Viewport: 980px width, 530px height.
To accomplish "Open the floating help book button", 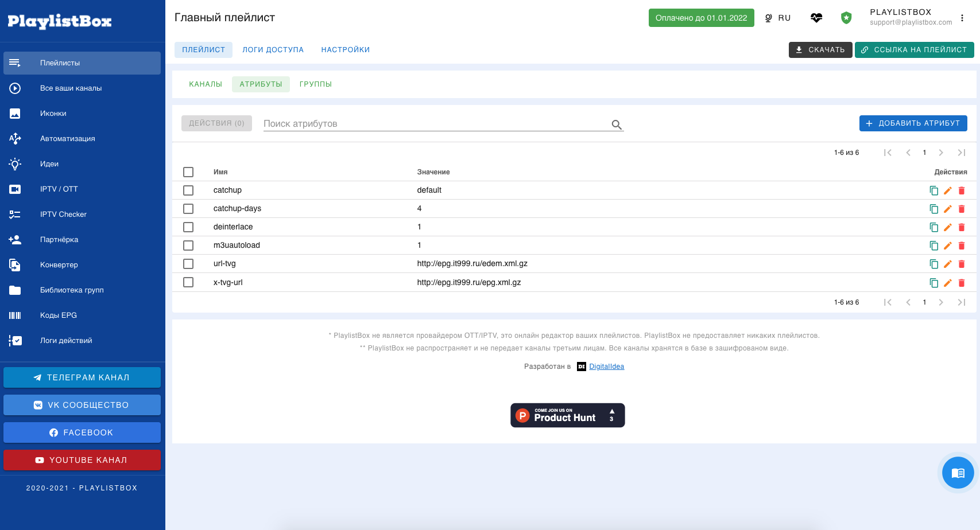I will coord(958,473).
